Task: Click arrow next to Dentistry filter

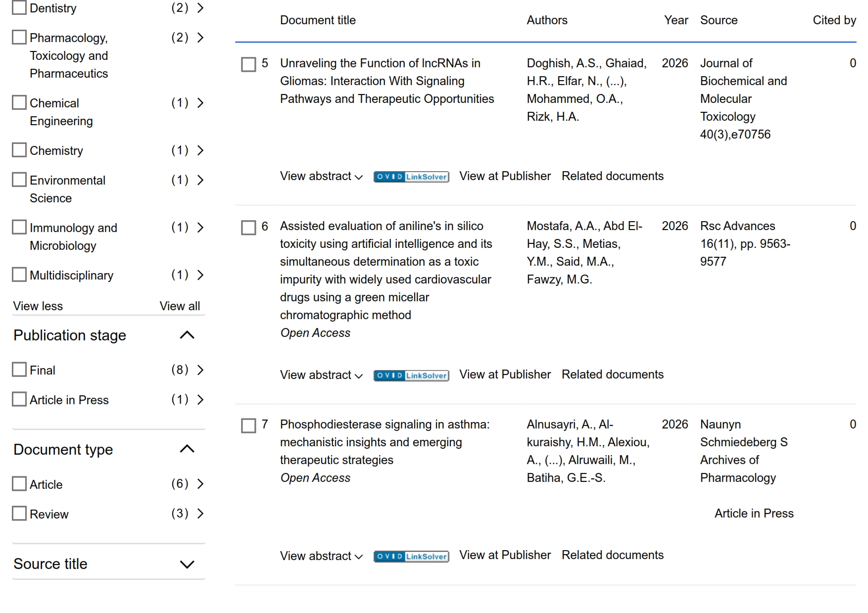Action: click(x=200, y=8)
